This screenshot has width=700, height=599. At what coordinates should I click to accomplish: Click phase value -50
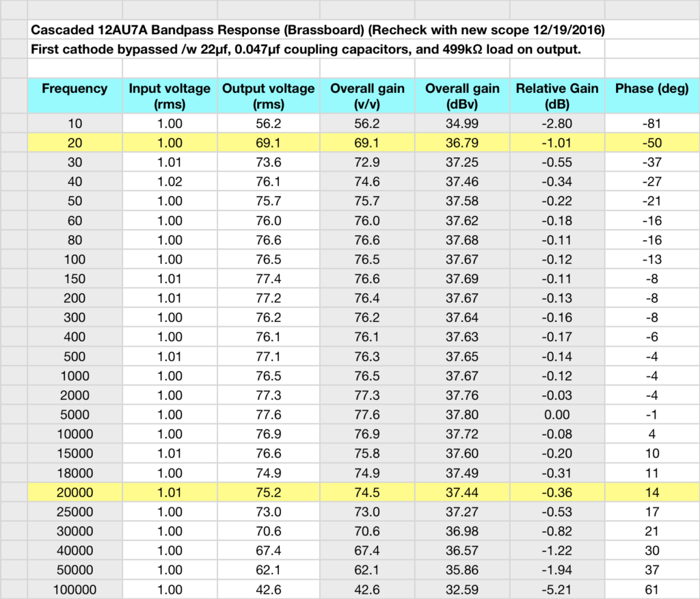[x=651, y=143]
